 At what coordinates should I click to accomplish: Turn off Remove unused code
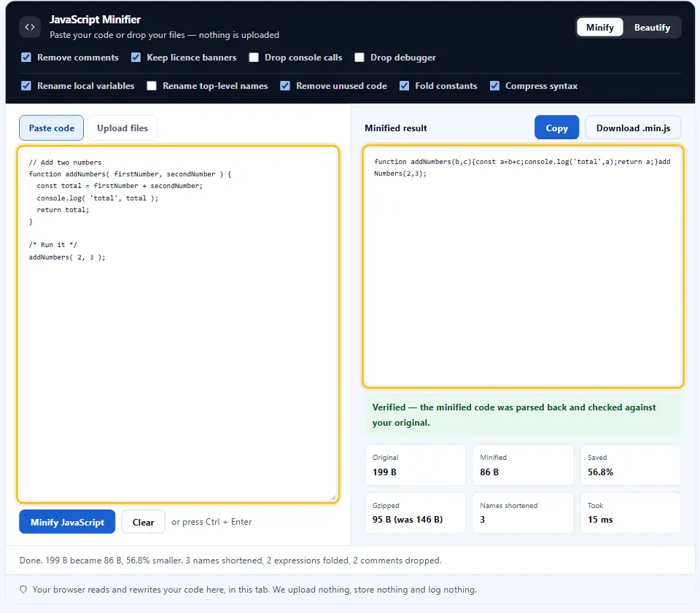point(285,86)
